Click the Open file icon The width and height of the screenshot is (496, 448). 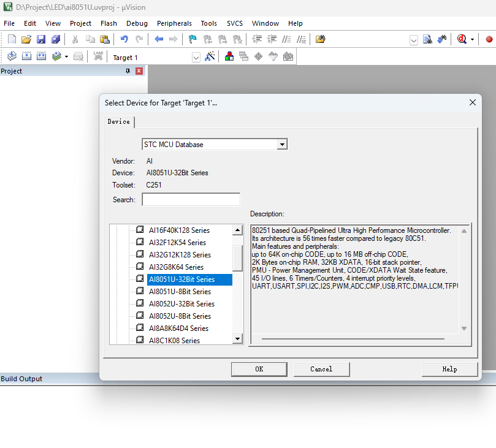point(26,39)
